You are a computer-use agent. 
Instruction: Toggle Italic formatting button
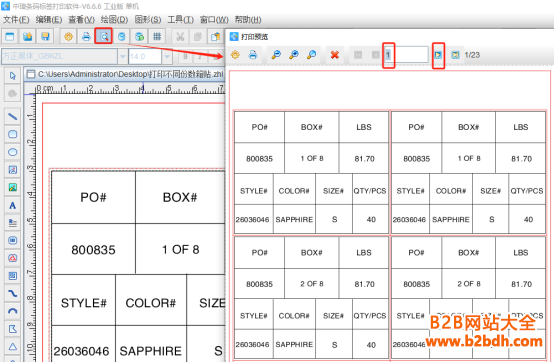(x=200, y=57)
